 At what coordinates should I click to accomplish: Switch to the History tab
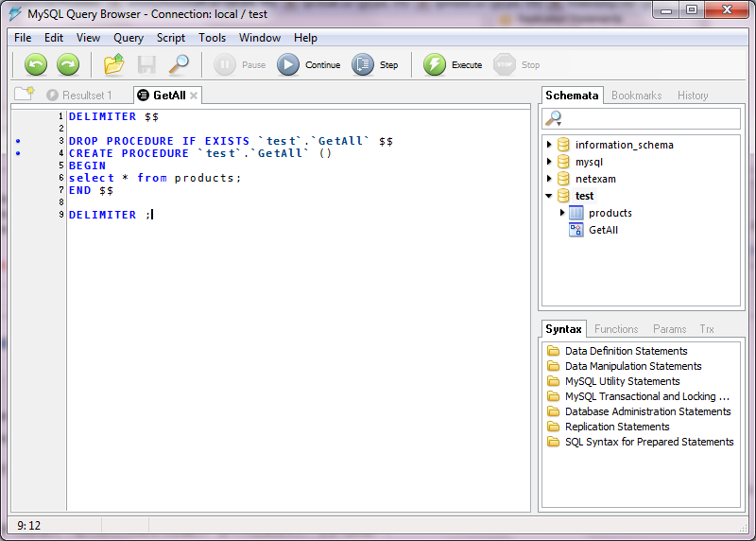693,96
